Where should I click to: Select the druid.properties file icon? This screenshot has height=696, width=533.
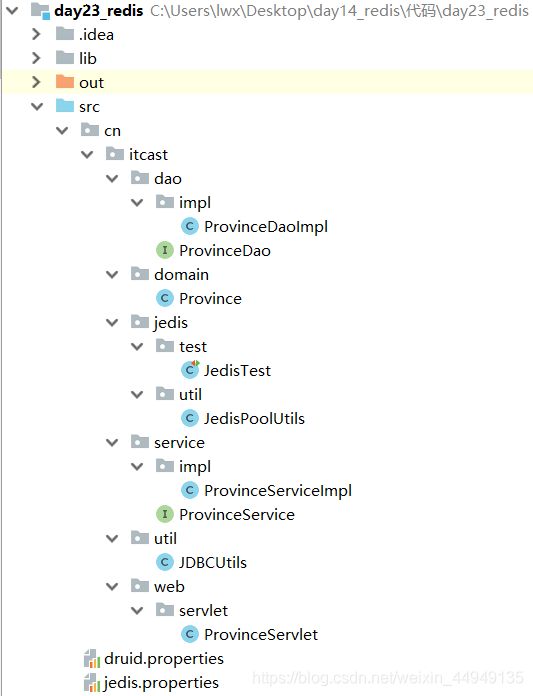tap(92, 659)
